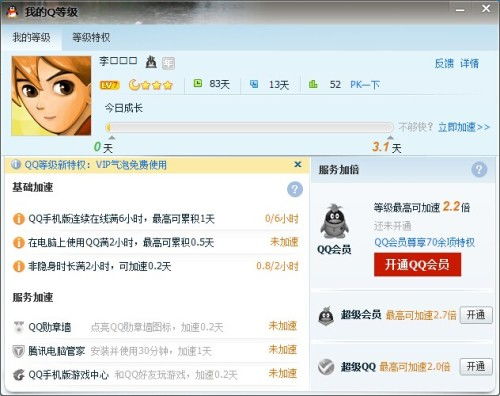Click 未加速 status for 腾讯电脑管家

click(283, 350)
